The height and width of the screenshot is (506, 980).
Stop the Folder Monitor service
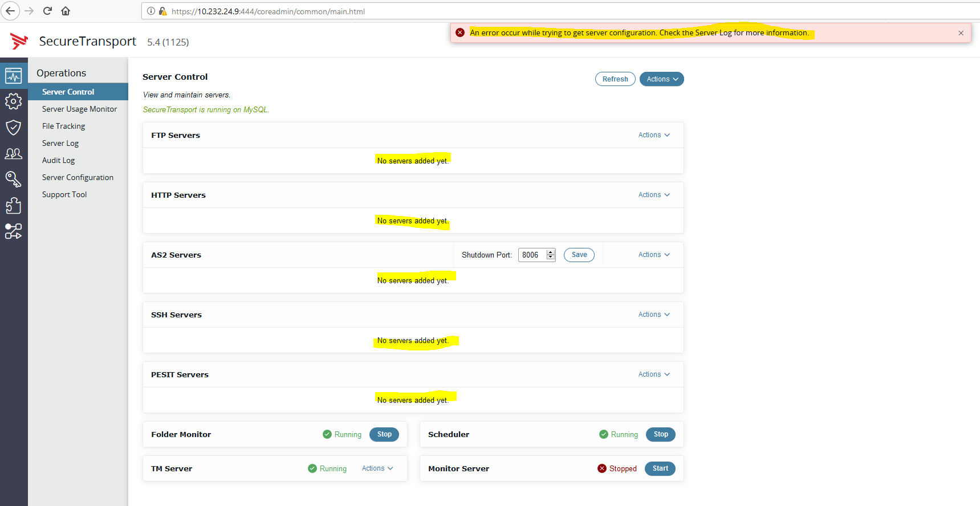point(384,434)
